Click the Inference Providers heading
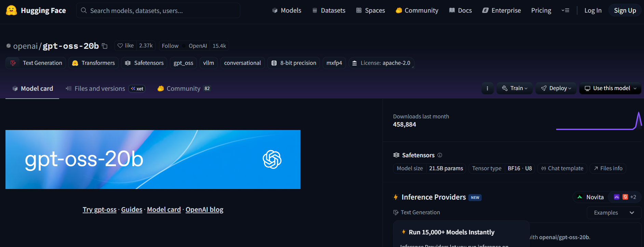This screenshot has width=644, height=247. click(433, 197)
